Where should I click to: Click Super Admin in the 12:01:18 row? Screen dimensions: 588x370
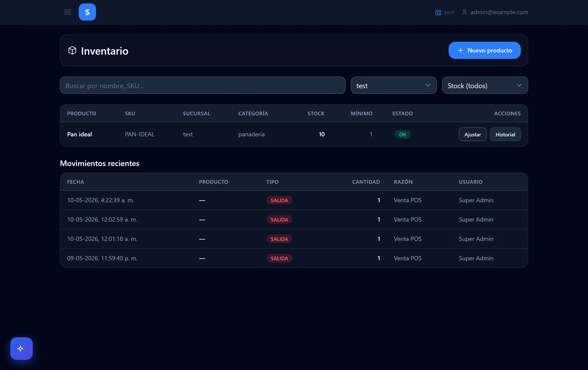(476, 239)
